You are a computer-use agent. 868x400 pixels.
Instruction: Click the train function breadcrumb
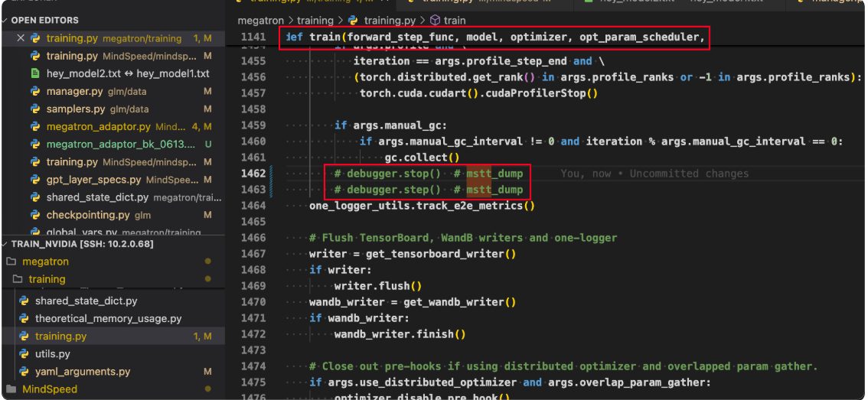pyautogui.click(x=455, y=21)
